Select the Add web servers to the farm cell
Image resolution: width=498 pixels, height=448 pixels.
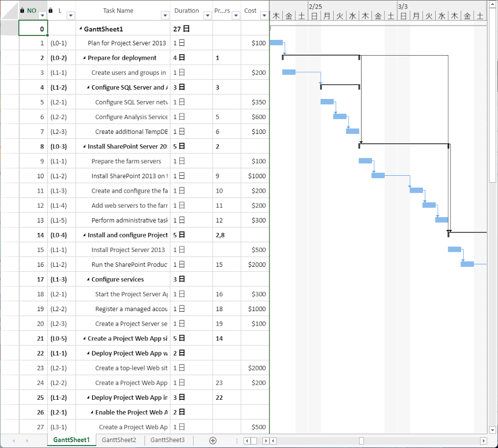click(x=123, y=206)
